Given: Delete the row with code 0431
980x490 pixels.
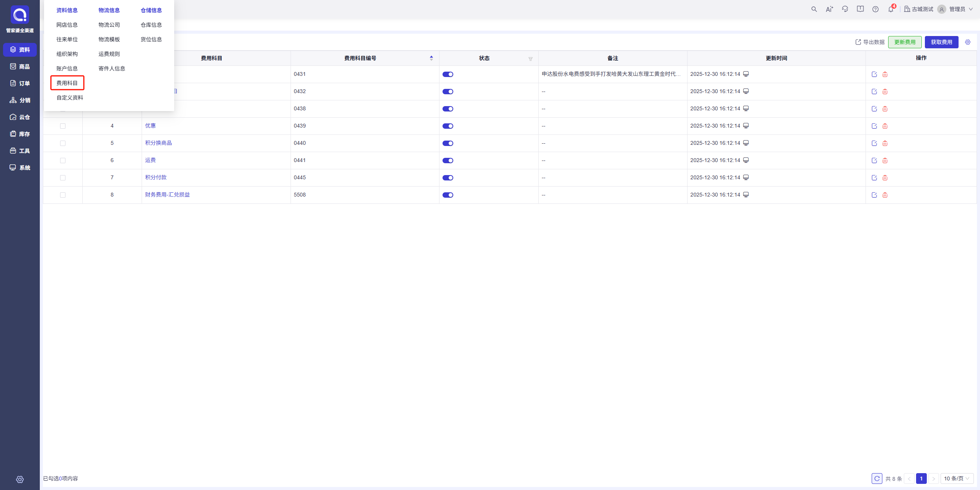Looking at the screenshot, I should click(x=885, y=74).
